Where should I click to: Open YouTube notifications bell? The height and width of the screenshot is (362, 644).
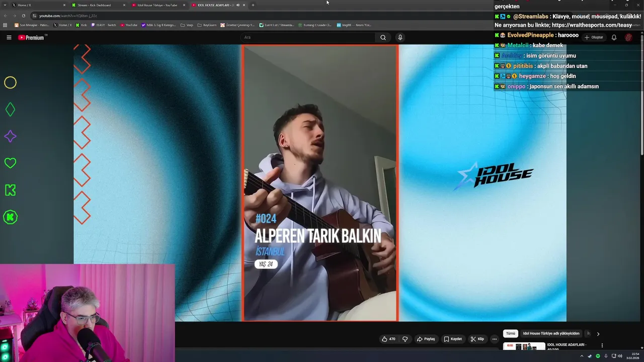point(614,37)
